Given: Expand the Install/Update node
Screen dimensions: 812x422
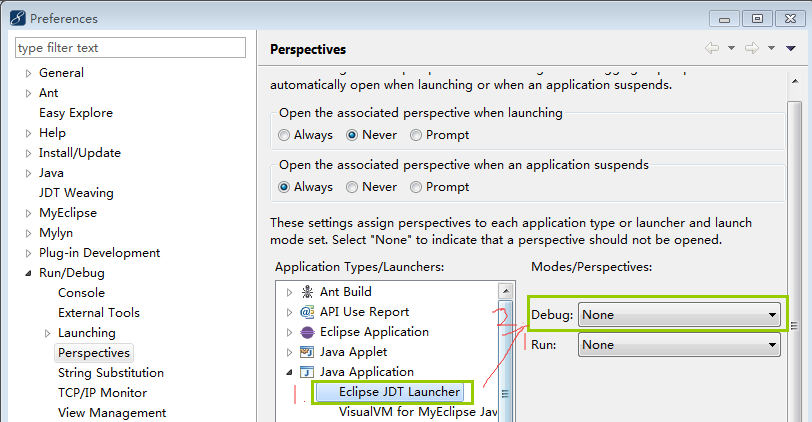Looking at the screenshot, I should click(x=28, y=154).
